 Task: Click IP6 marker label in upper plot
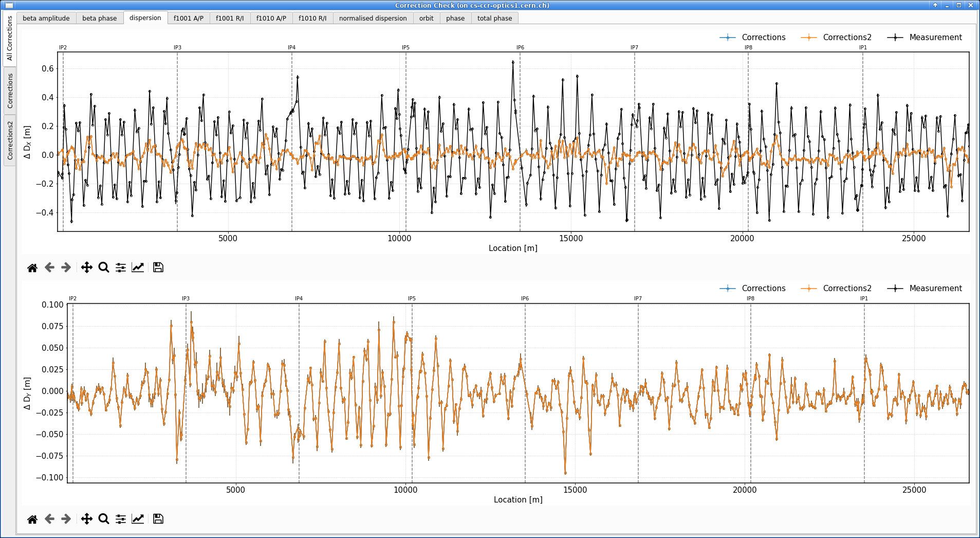pyautogui.click(x=521, y=47)
